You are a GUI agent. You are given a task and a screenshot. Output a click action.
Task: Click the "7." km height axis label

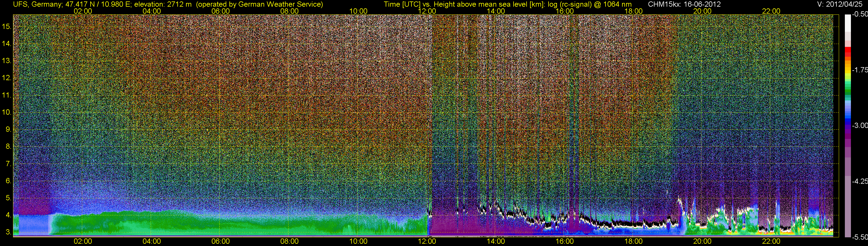(x=8, y=164)
